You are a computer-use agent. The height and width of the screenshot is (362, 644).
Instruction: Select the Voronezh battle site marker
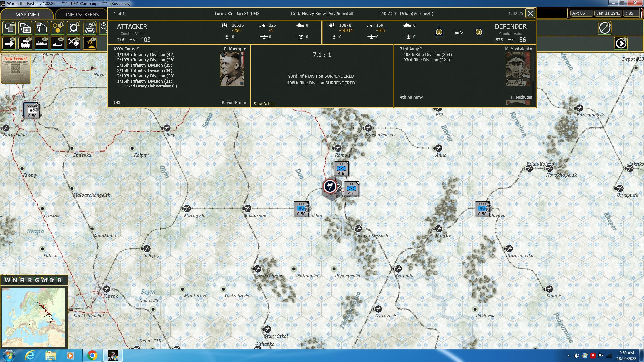(x=330, y=187)
